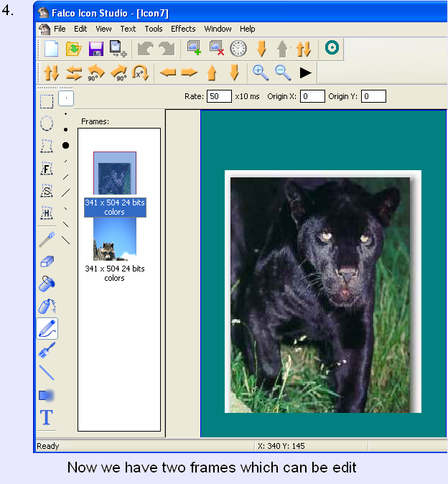
Task: Open the File menu
Action: [60, 29]
